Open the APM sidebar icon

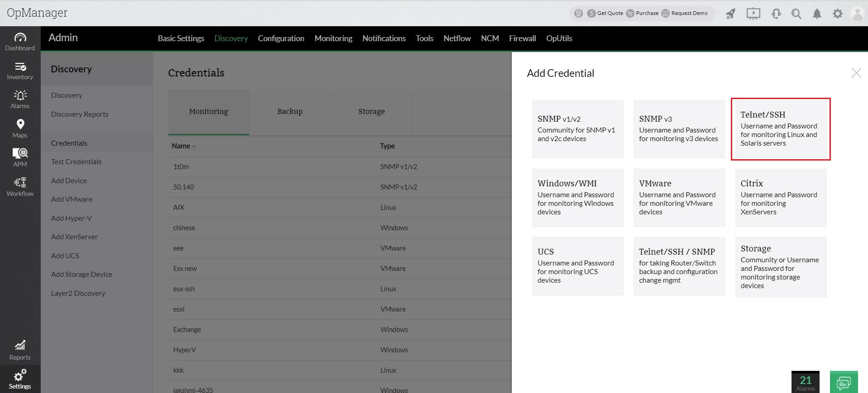[20, 157]
